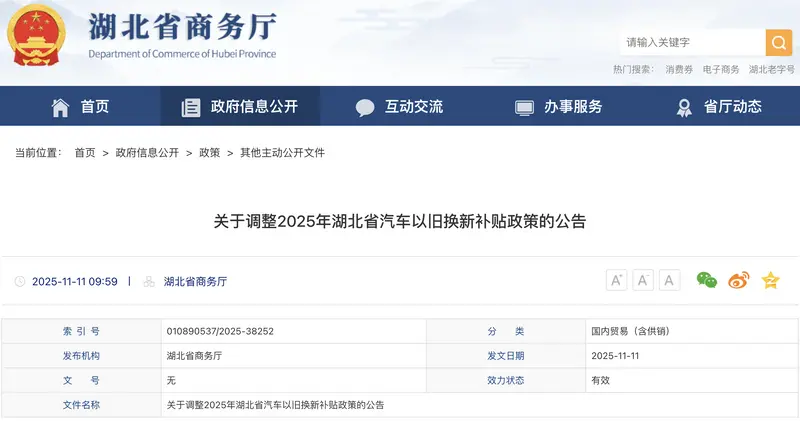Click 首页 in the breadcrumb path
This screenshot has width=800, height=421.
pyautogui.click(x=85, y=153)
